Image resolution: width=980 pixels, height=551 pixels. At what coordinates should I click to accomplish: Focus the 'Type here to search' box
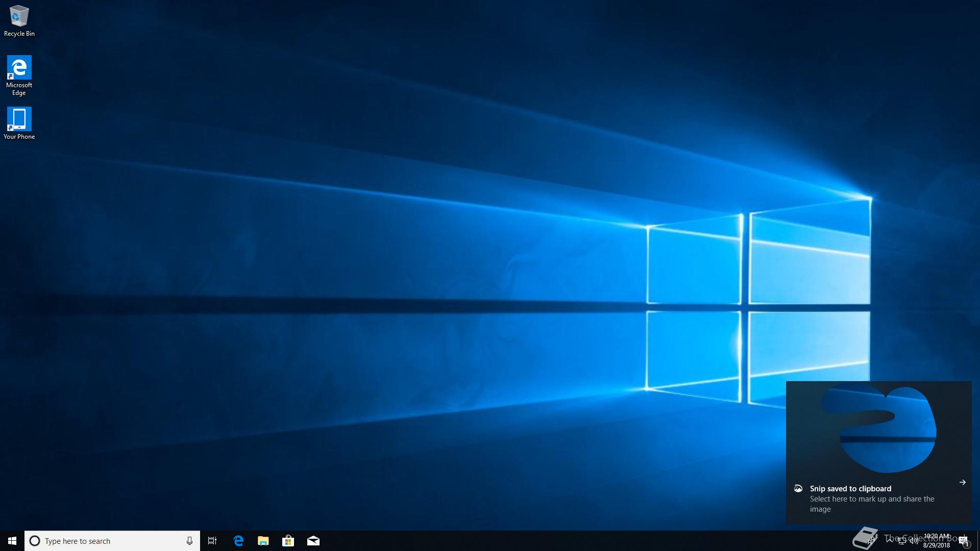coord(112,541)
